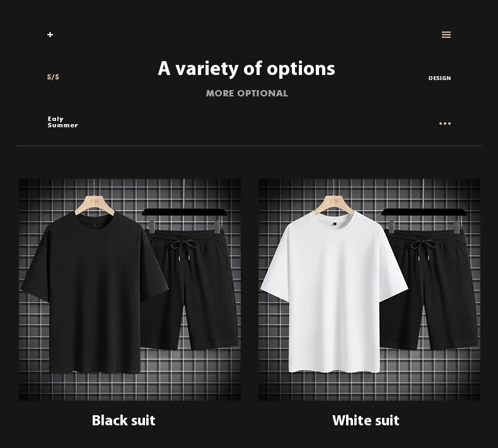Click the drawstring on left shorts
Image resolution: width=498 pixels, height=448 pixels.
tap(183, 250)
